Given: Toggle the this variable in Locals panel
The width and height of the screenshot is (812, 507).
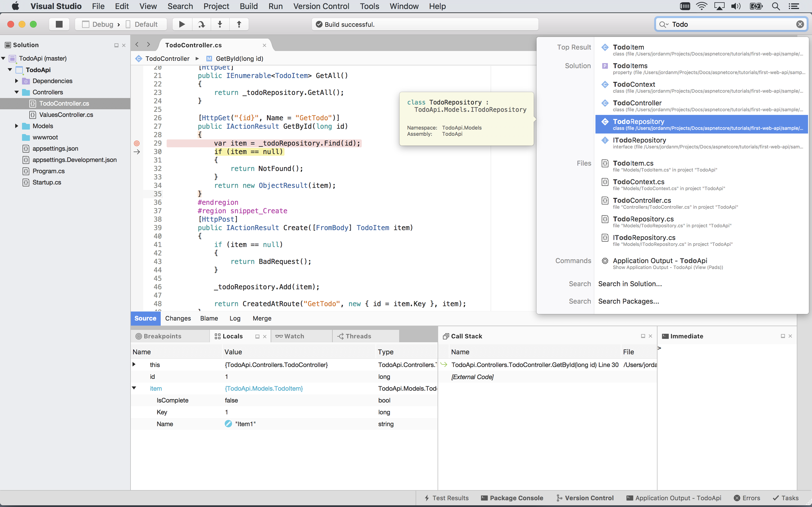Looking at the screenshot, I should coord(134,364).
